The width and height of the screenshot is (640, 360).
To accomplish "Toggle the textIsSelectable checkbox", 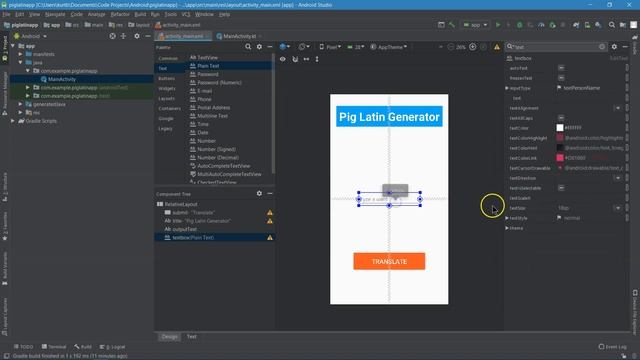I will 561,188.
